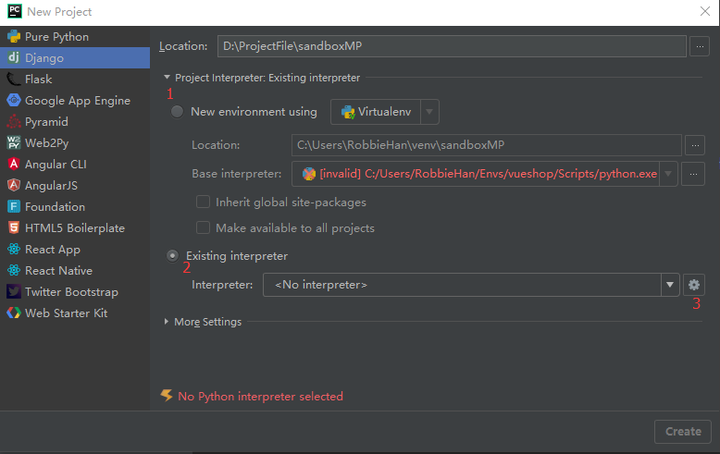Click the Create button
Screen dimensions: 720x454
(x=682, y=431)
